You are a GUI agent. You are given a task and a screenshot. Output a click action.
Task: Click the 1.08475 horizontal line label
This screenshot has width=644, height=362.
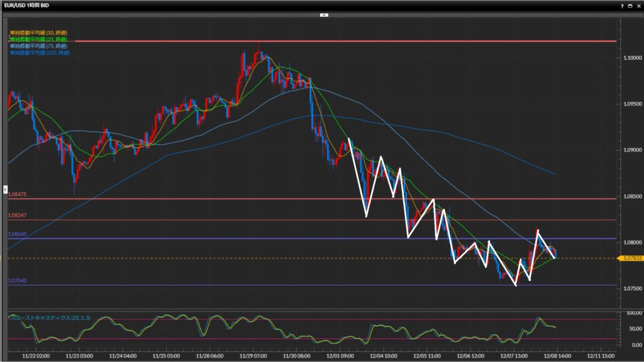coord(17,195)
